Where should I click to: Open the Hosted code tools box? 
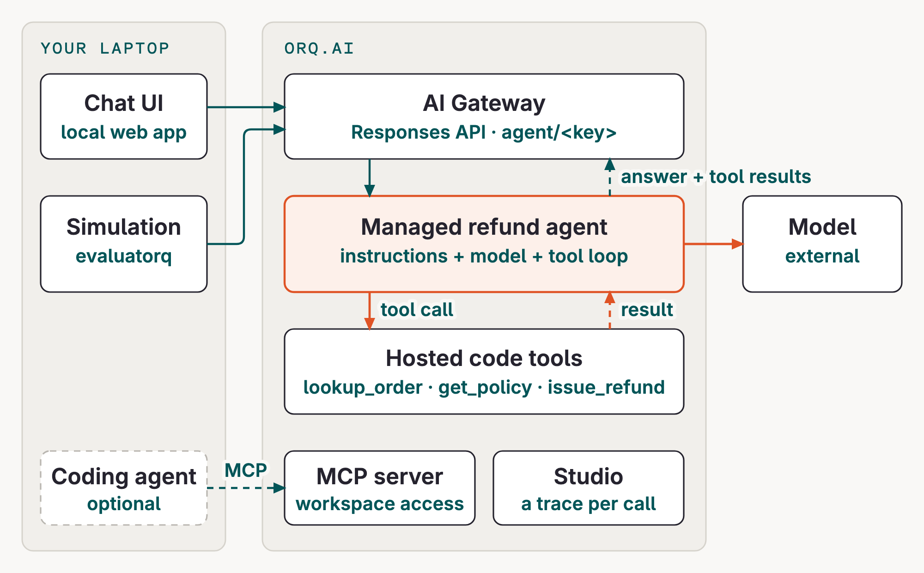pos(484,372)
